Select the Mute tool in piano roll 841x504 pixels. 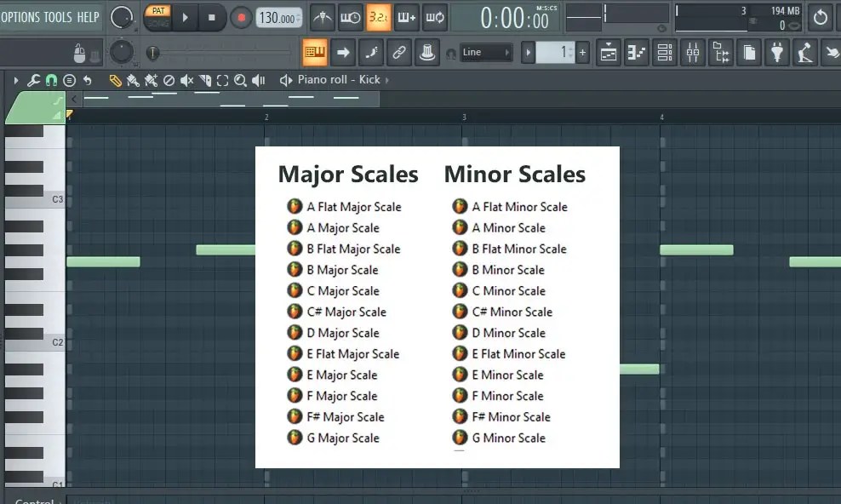click(x=186, y=80)
